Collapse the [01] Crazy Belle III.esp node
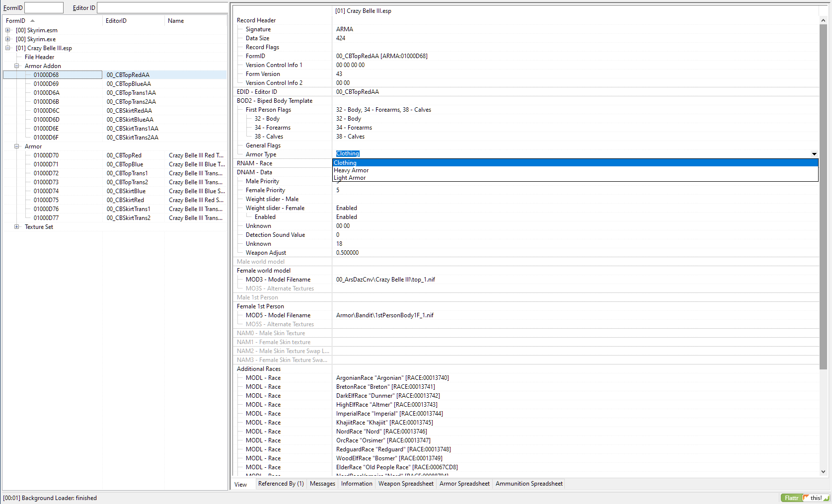832x504 pixels. (8, 48)
